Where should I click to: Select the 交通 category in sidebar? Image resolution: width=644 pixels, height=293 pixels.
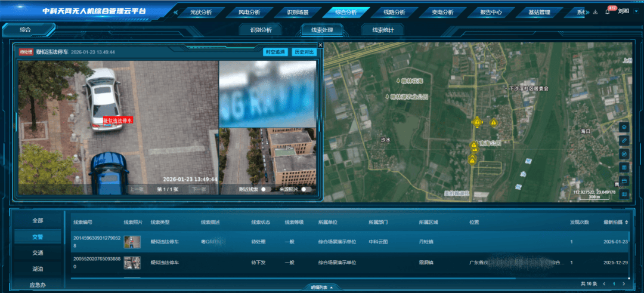[38, 252]
